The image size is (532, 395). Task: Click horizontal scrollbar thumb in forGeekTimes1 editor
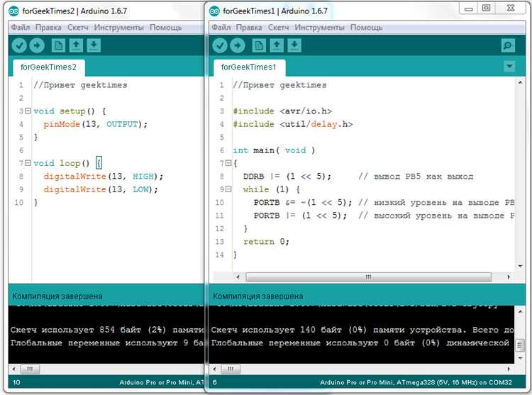click(x=368, y=277)
